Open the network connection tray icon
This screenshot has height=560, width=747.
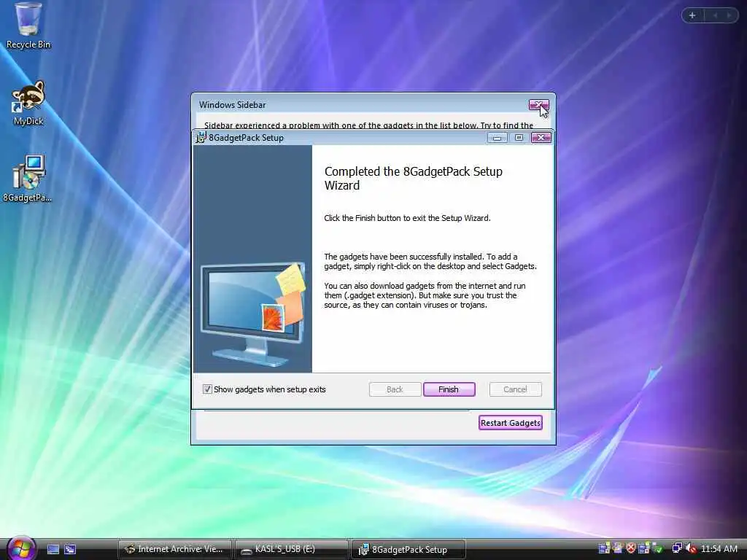678,548
